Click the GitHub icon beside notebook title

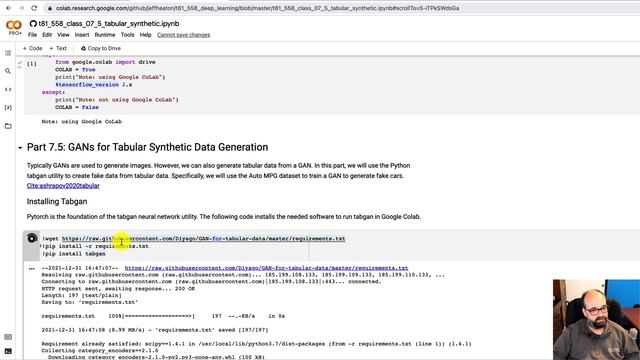click(33, 24)
